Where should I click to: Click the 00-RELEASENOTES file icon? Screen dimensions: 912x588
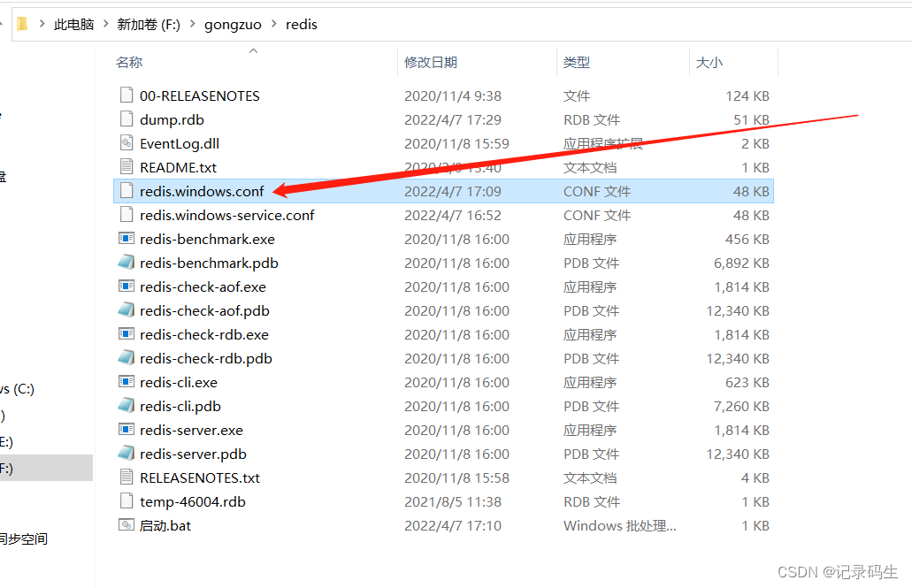(x=126, y=95)
